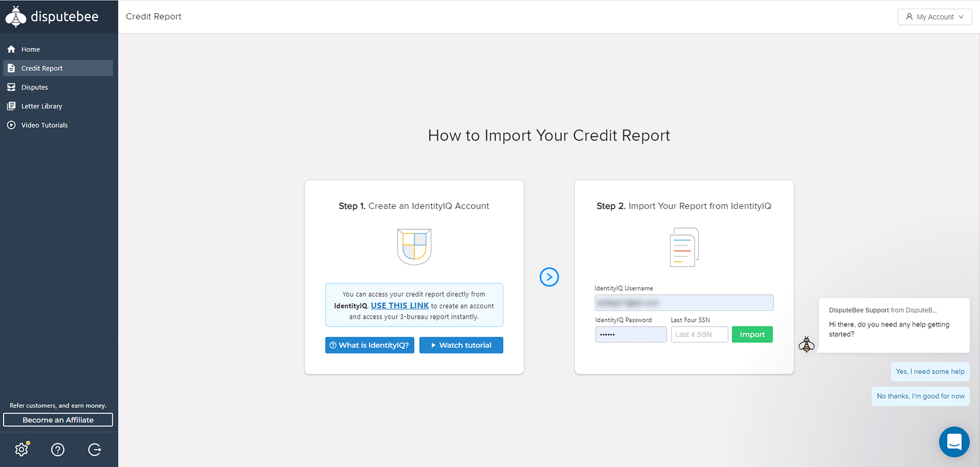The image size is (980, 467).
Task: Click Become an Affiliate button
Action: tap(58, 420)
